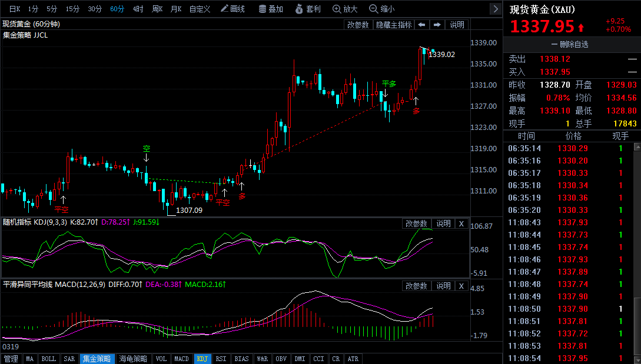Toggle 隐藏主指标 to hide main indicator
Screen dimensions: 641x364
click(x=394, y=25)
